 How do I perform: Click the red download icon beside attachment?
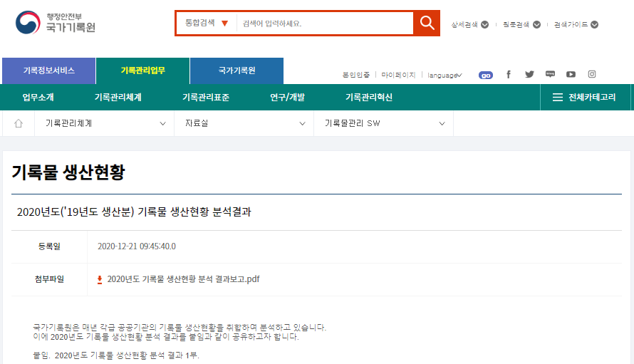pos(100,279)
